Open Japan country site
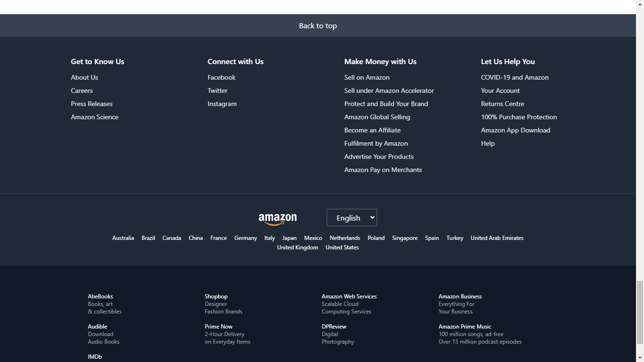The height and width of the screenshot is (362, 644). [289, 238]
